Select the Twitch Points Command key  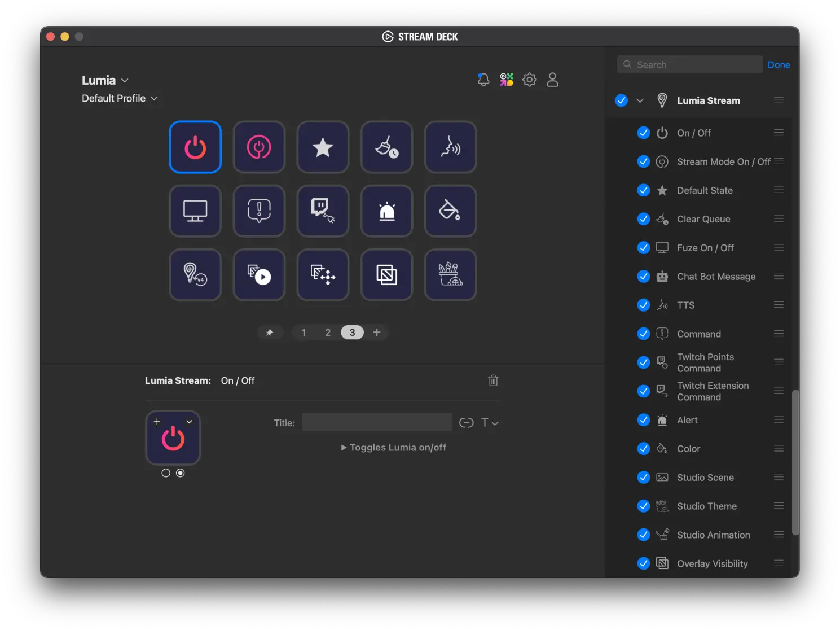[x=323, y=211]
